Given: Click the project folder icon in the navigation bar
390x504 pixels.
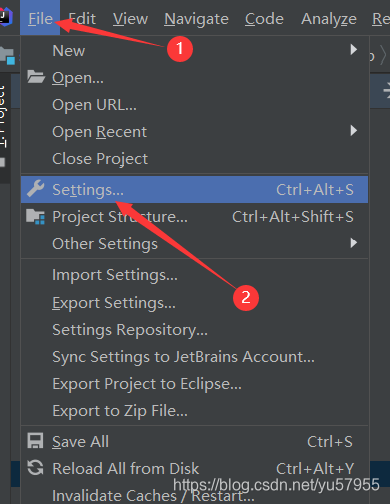Looking at the screenshot, I should point(7,56).
